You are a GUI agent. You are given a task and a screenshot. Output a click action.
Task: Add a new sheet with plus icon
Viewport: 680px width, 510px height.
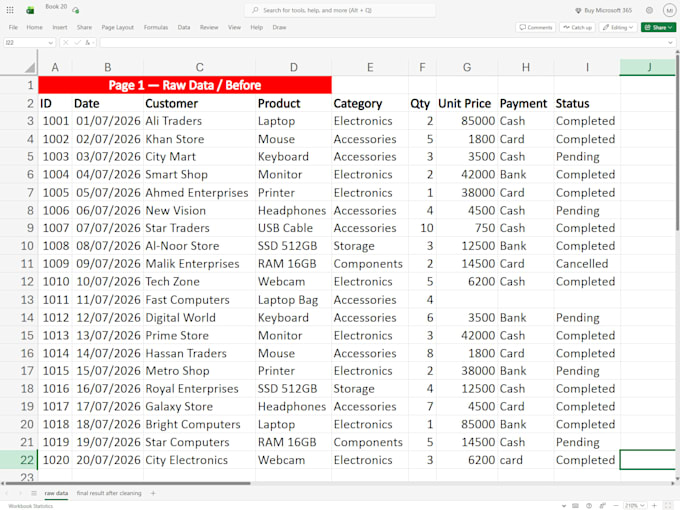153,493
